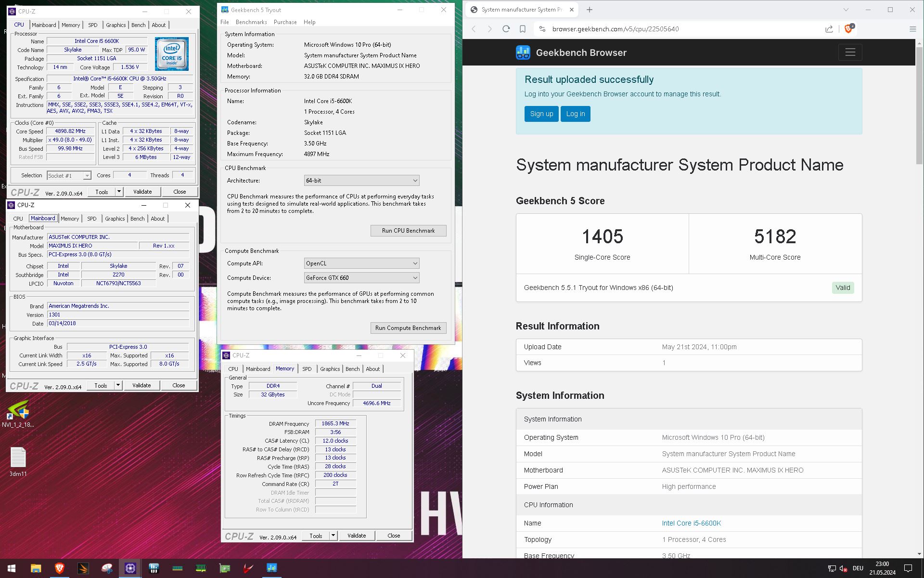This screenshot has height=578, width=924.
Task: Click Validate in the Memory CPU-Z window
Action: pyautogui.click(x=357, y=536)
